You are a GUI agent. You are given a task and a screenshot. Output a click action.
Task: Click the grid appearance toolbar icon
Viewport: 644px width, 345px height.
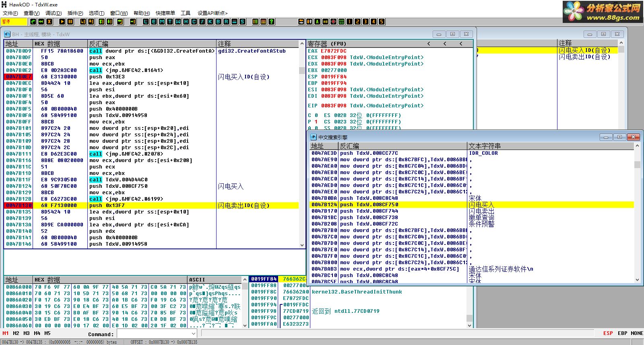264,22
